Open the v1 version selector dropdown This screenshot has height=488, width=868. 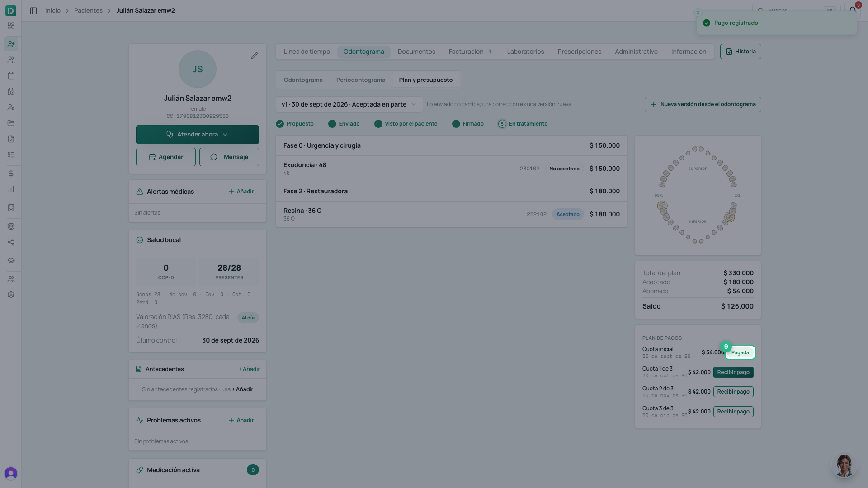[x=349, y=104]
